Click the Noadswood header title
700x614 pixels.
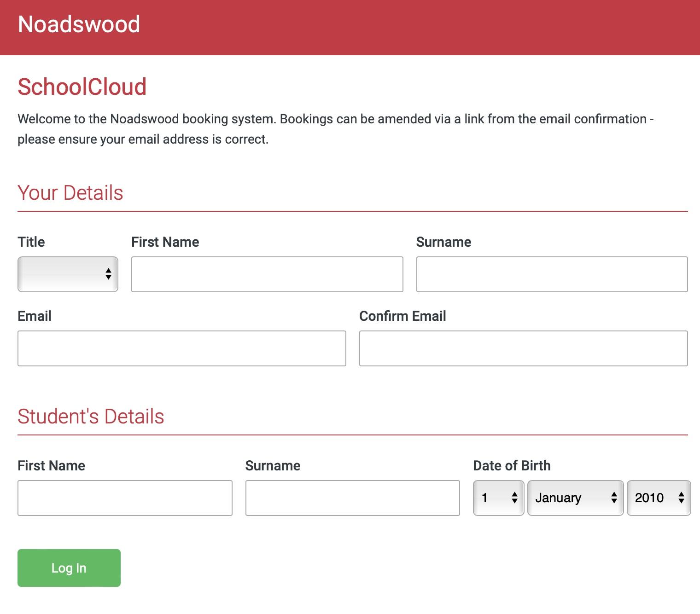tap(79, 24)
